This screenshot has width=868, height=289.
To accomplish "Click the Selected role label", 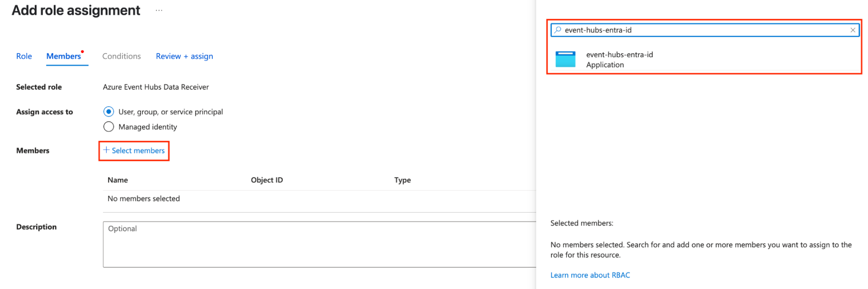I will click(39, 87).
